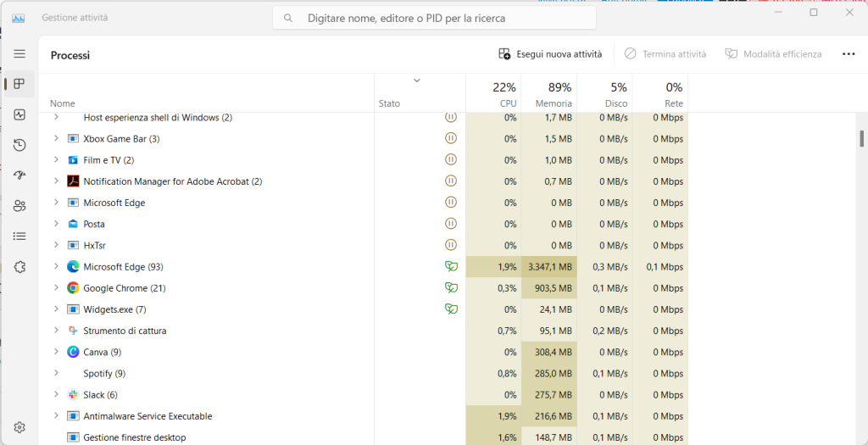Click the Xbox Game Bar suspended status icon
Screen dimensions: 868x445
tap(451, 138)
